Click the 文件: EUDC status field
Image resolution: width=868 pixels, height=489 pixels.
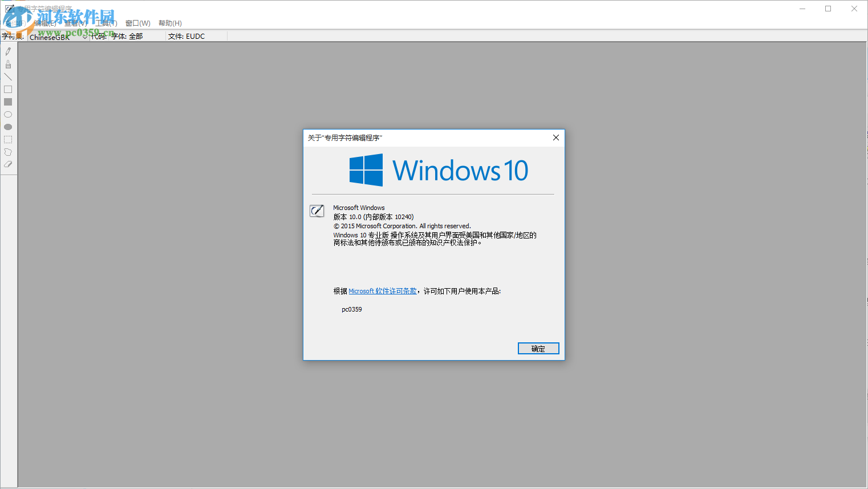point(186,37)
